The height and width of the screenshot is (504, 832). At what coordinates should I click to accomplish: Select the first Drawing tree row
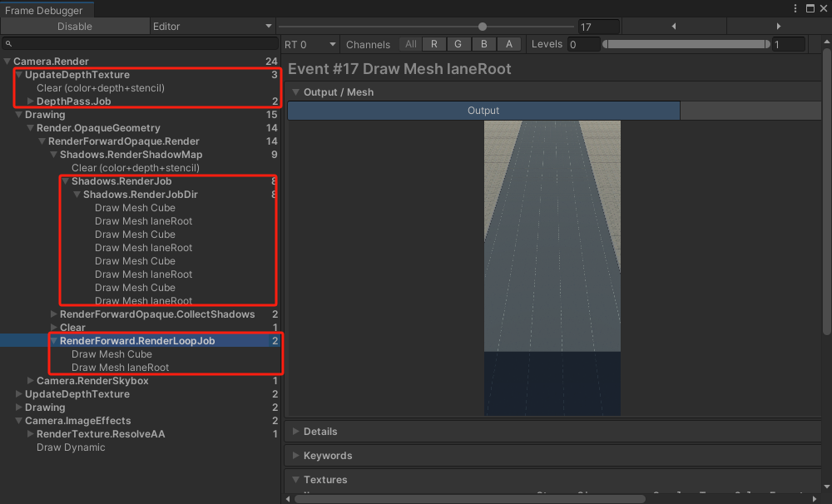[140, 115]
